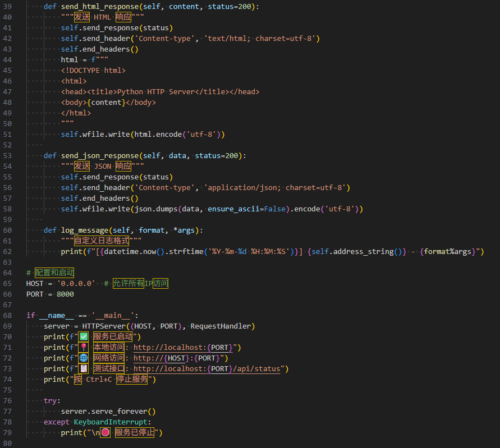Screen dimensions: 500x448
Task: Click the 服务已停止 text on line 79
Action: (135, 432)
